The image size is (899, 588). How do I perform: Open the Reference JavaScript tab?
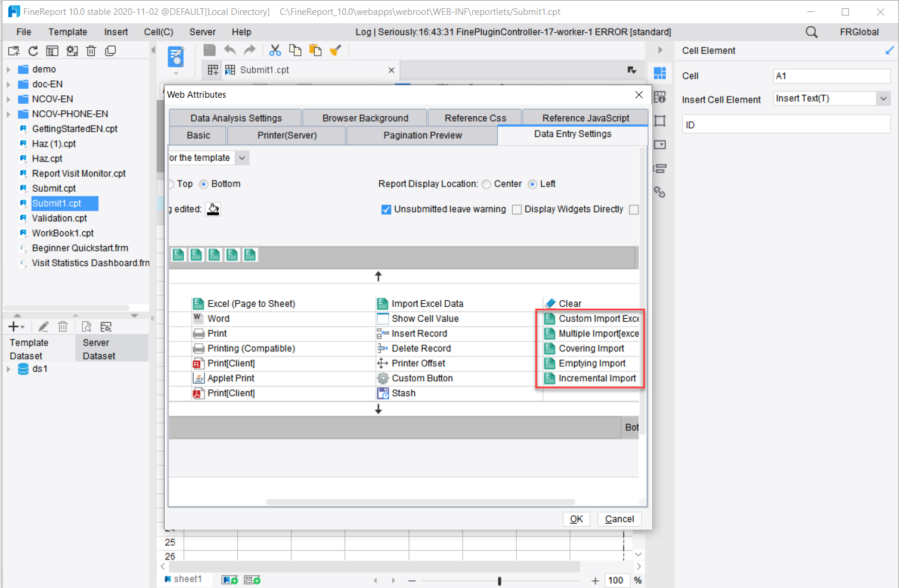585,118
